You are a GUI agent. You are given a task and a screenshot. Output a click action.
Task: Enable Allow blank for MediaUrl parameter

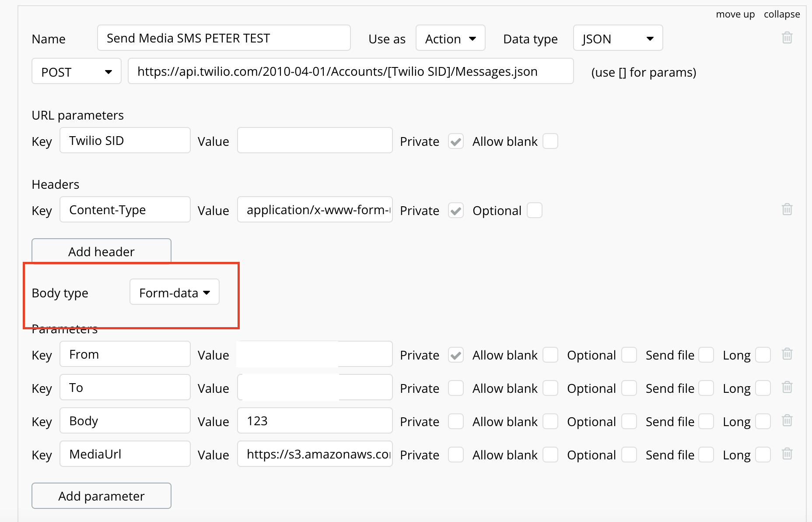pyautogui.click(x=550, y=455)
